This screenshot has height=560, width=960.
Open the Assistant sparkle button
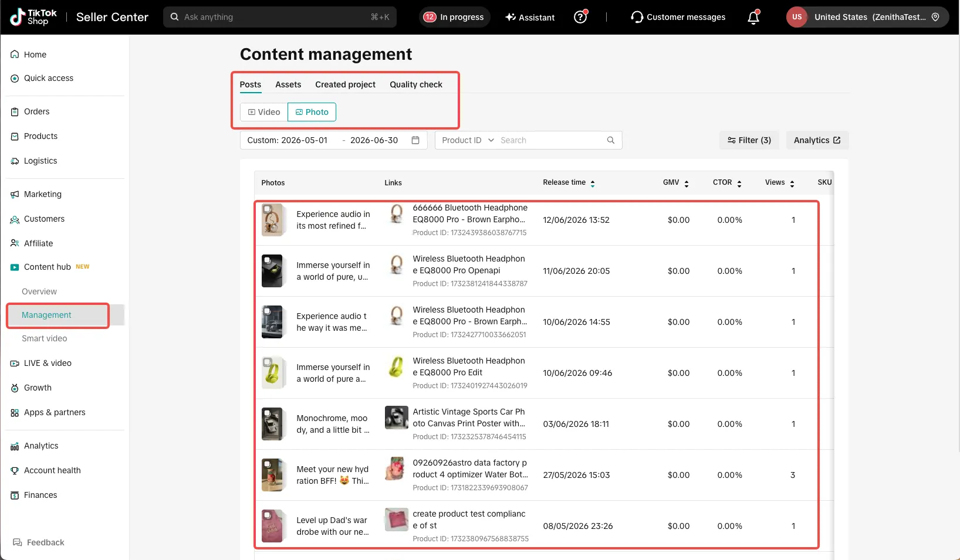pos(530,17)
